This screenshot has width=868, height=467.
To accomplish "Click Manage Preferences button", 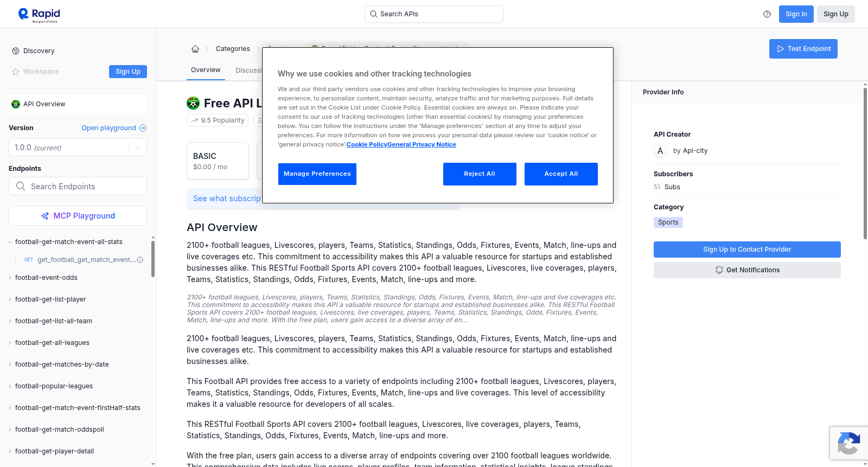I will tap(317, 174).
